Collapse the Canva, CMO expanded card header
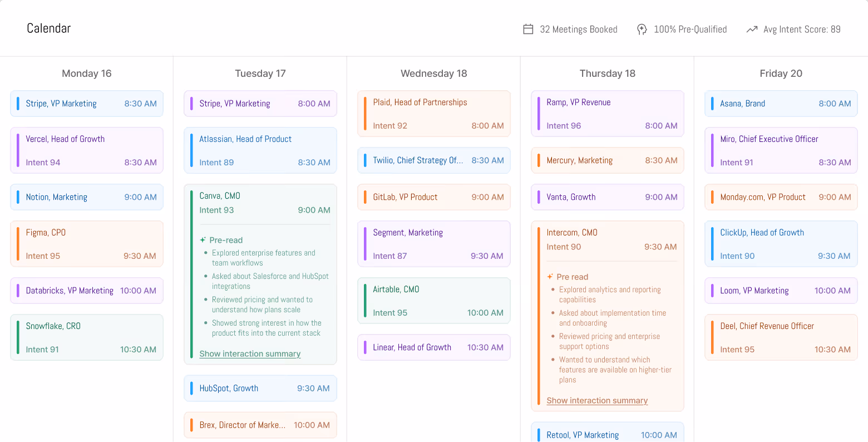The height and width of the screenshot is (442, 868). 265,203
